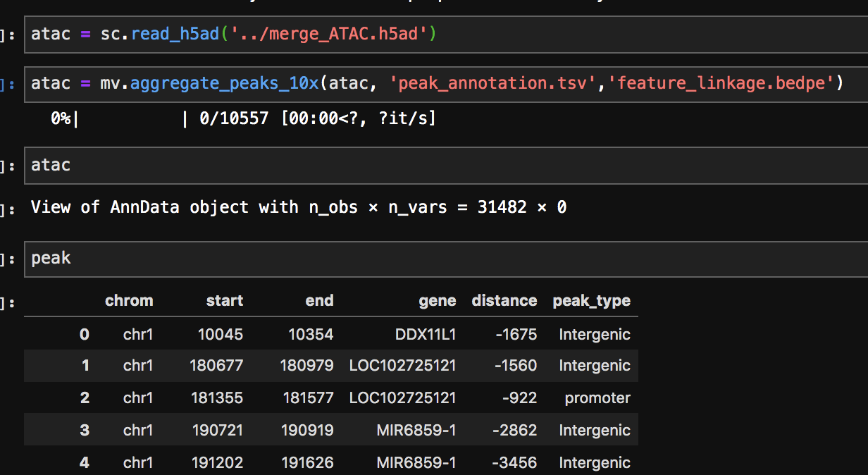Click row index '1' in the table
Image resolution: width=868 pixels, height=475 pixels.
85,366
